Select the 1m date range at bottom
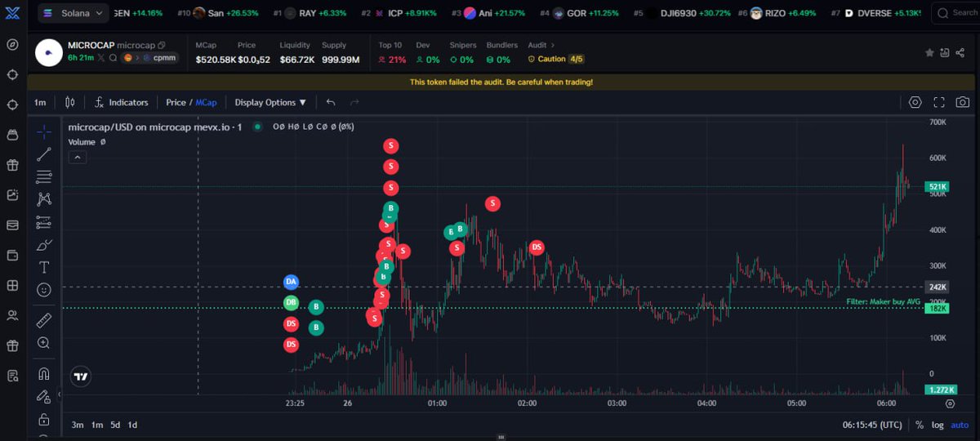 pyautogui.click(x=96, y=425)
